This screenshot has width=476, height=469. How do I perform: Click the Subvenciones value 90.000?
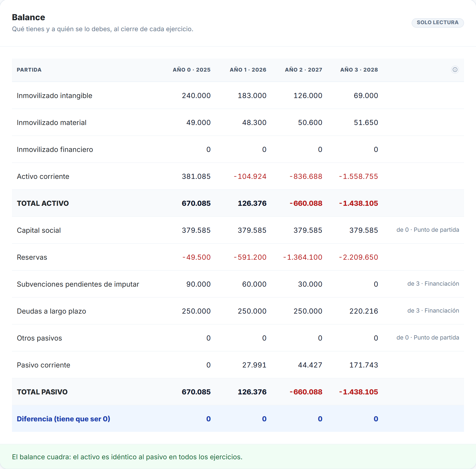pyautogui.click(x=198, y=284)
